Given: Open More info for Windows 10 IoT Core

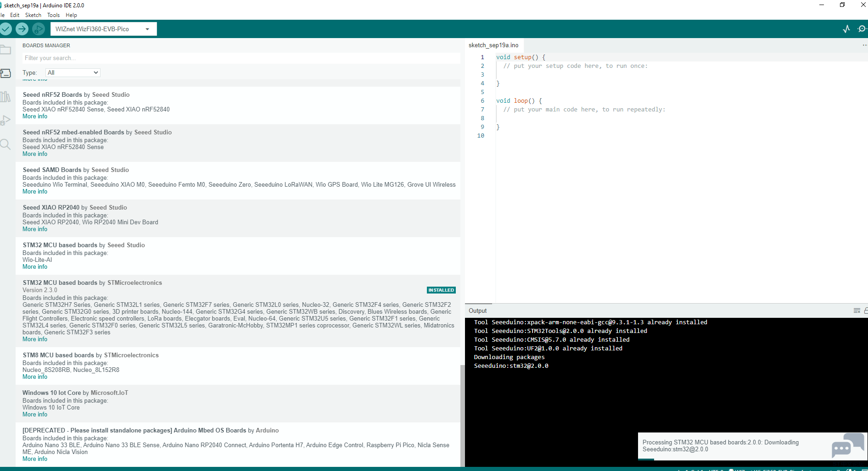Looking at the screenshot, I should pyautogui.click(x=35, y=415).
